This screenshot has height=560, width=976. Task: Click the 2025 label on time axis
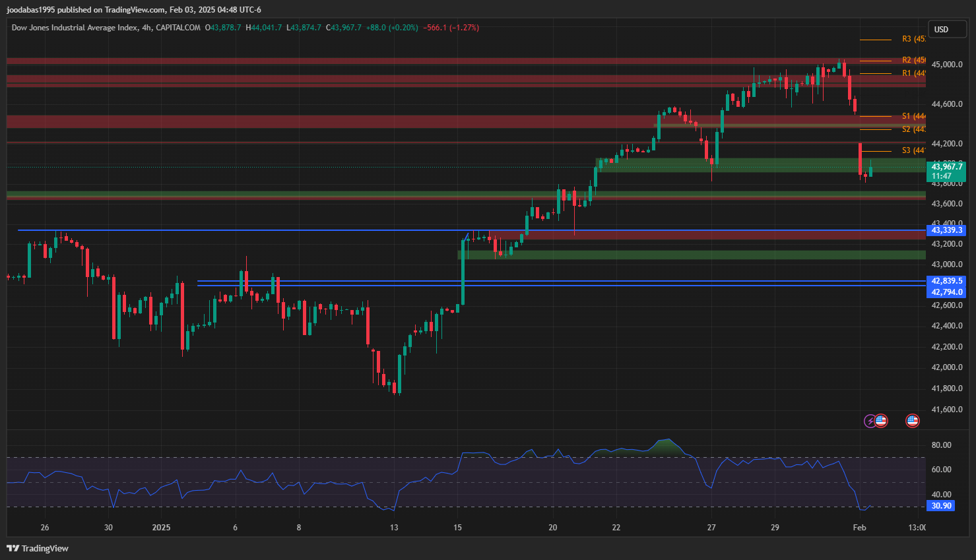point(161,527)
